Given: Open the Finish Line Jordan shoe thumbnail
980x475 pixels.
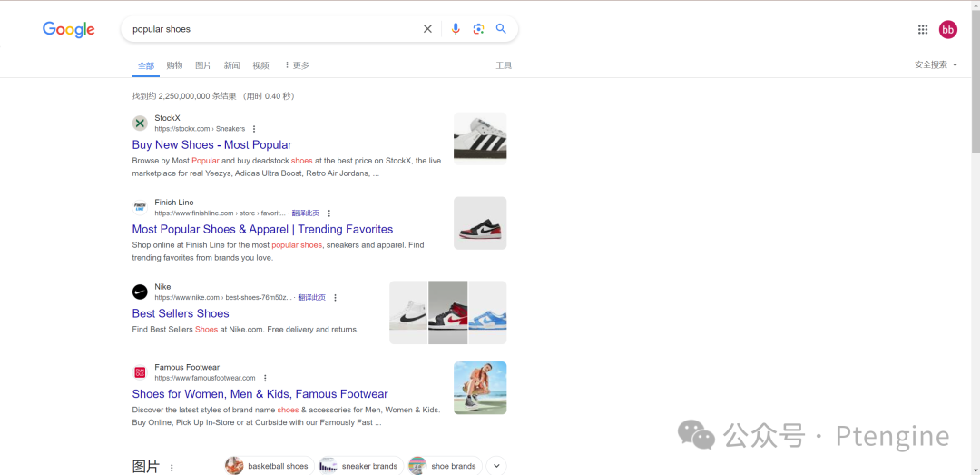Looking at the screenshot, I should point(480,223).
